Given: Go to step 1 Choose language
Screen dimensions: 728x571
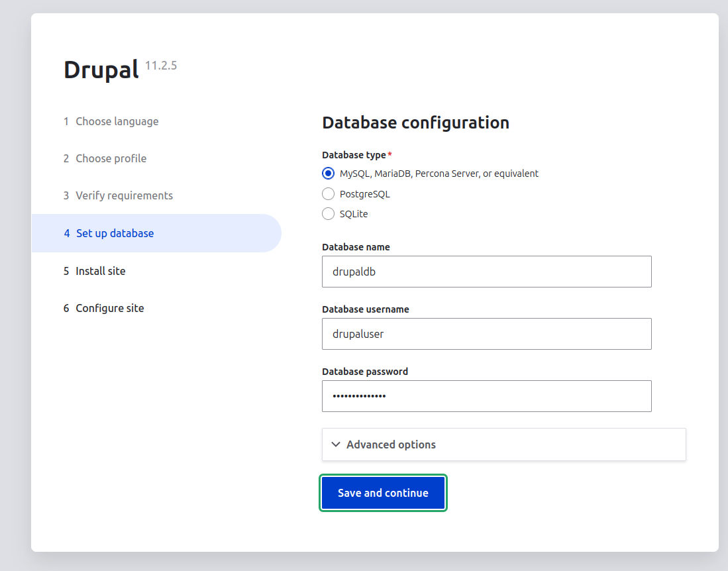Looking at the screenshot, I should coord(117,121).
